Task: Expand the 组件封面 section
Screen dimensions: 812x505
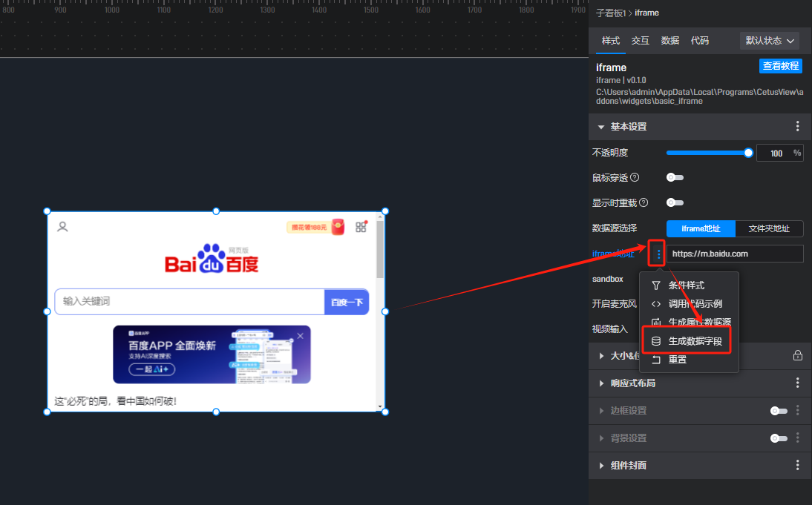Action: [601, 465]
